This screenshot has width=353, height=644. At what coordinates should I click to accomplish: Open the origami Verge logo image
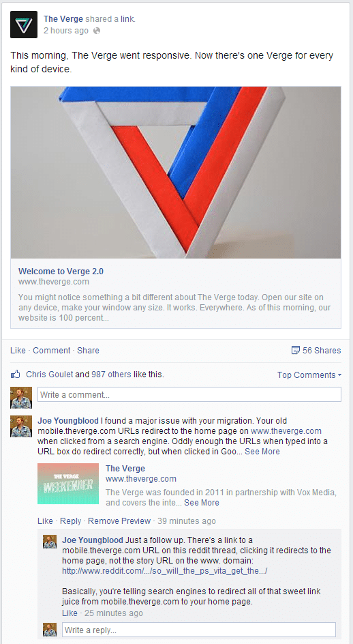(x=176, y=172)
